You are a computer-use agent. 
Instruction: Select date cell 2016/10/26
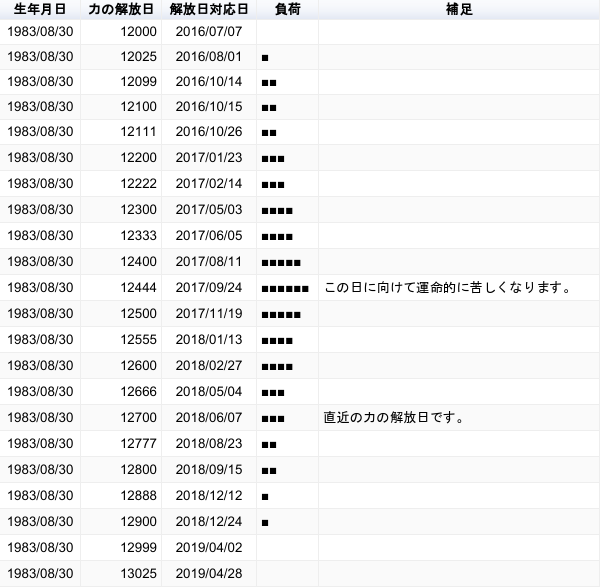tap(209, 132)
